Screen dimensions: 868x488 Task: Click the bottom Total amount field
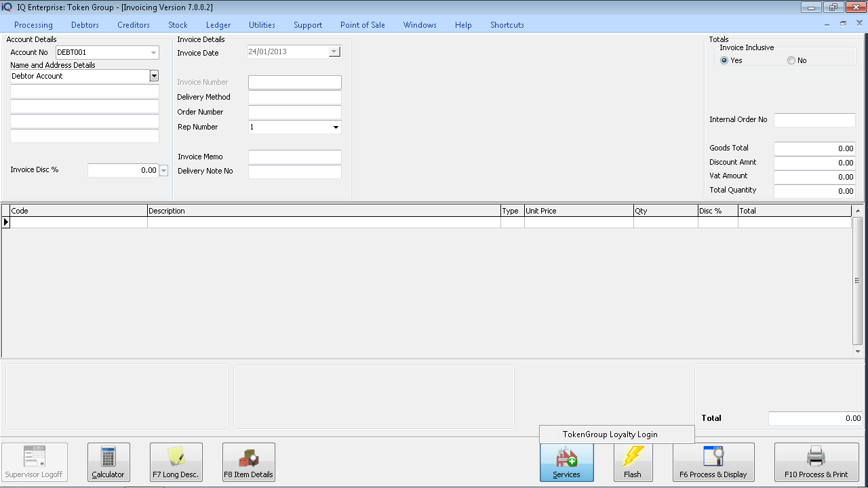point(816,418)
